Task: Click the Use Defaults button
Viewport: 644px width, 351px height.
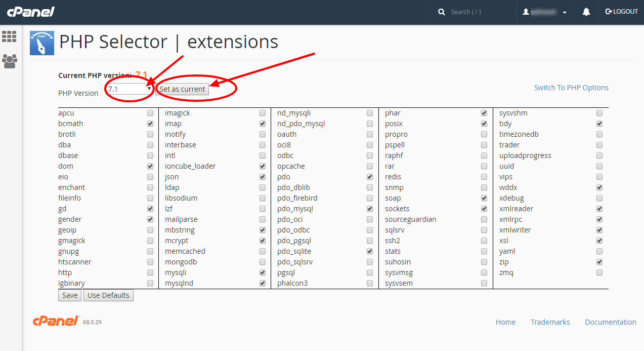Action: click(x=108, y=295)
